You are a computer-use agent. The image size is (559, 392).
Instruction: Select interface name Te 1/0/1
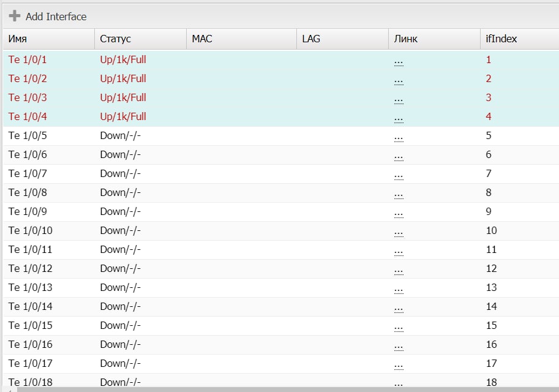click(28, 59)
